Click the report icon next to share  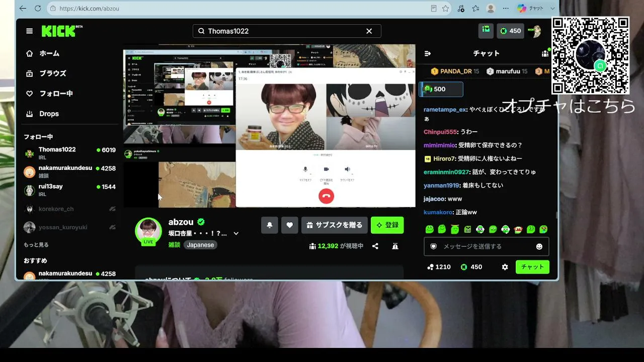(x=395, y=246)
